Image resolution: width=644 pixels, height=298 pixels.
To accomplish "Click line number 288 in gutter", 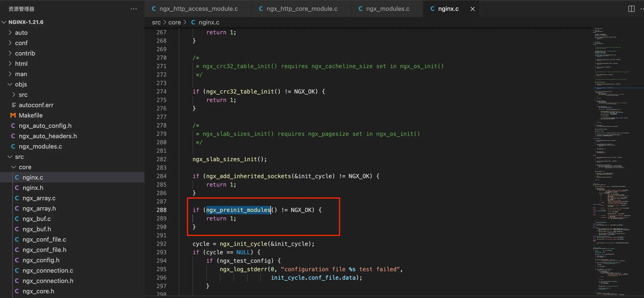I will click(x=161, y=210).
